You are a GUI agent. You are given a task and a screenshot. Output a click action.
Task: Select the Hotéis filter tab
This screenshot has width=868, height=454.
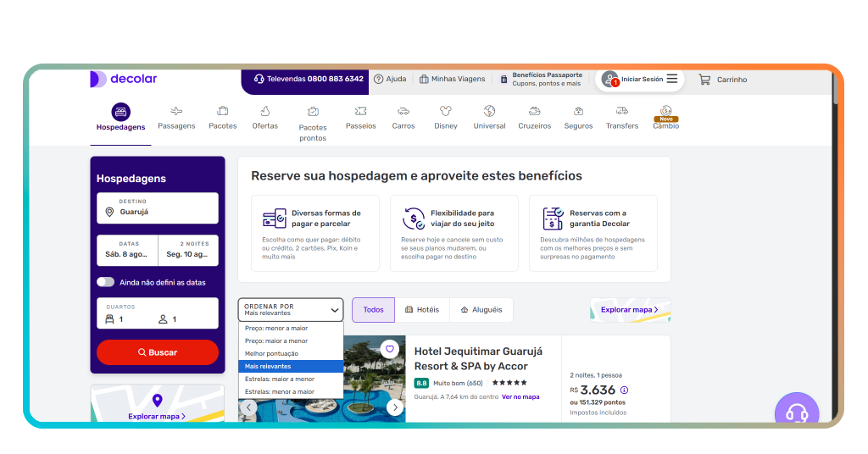pos(422,310)
